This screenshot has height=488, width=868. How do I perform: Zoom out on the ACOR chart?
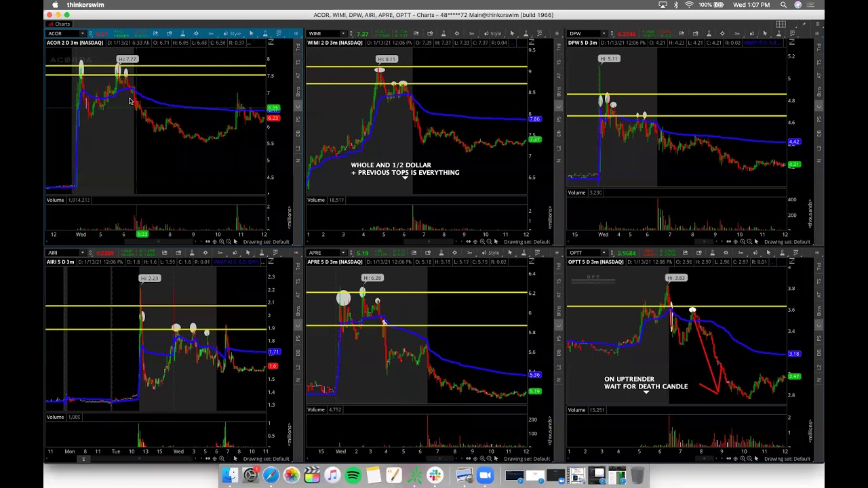coord(228,242)
